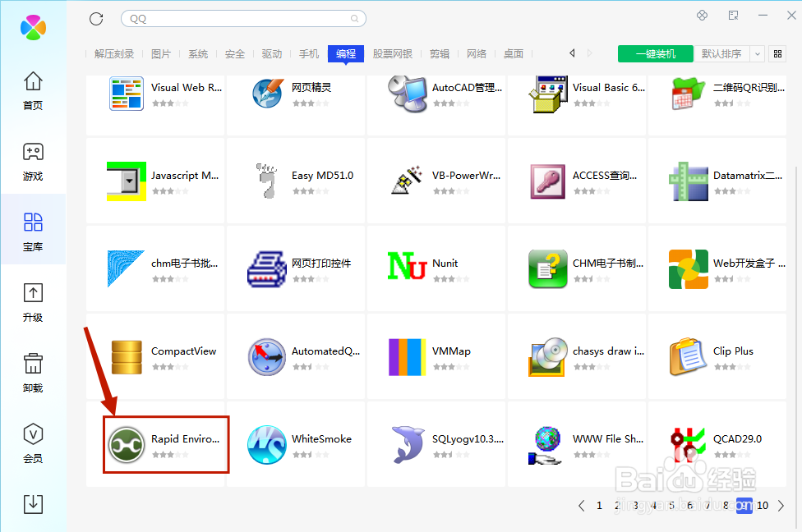
Task: Open the ACCESS查询 app icon
Action: pyautogui.click(x=548, y=181)
